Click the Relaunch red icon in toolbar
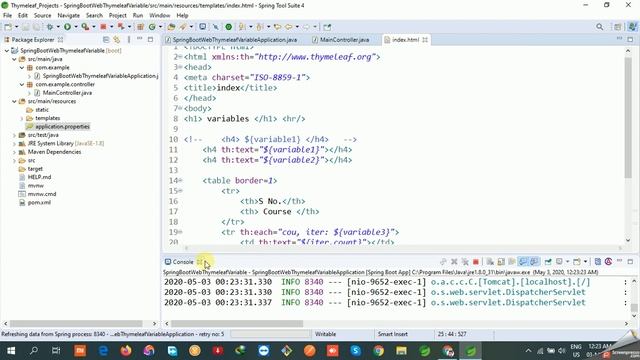 [121, 27]
